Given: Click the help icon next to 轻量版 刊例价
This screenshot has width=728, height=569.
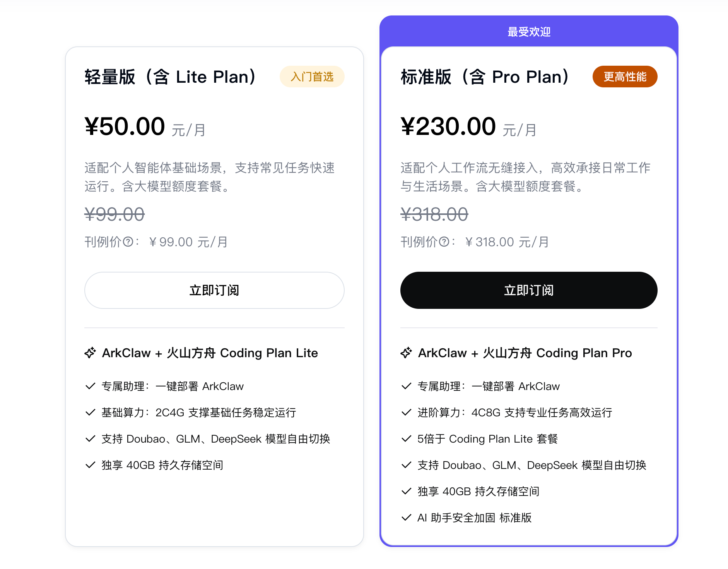Looking at the screenshot, I should (128, 242).
